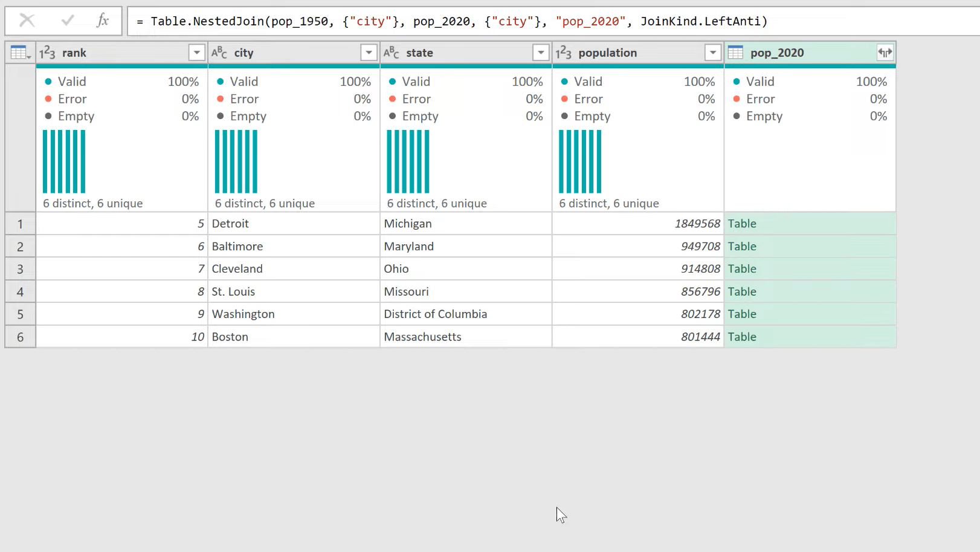980x552 pixels.
Task: Click the Washington city cell
Action: (x=294, y=314)
